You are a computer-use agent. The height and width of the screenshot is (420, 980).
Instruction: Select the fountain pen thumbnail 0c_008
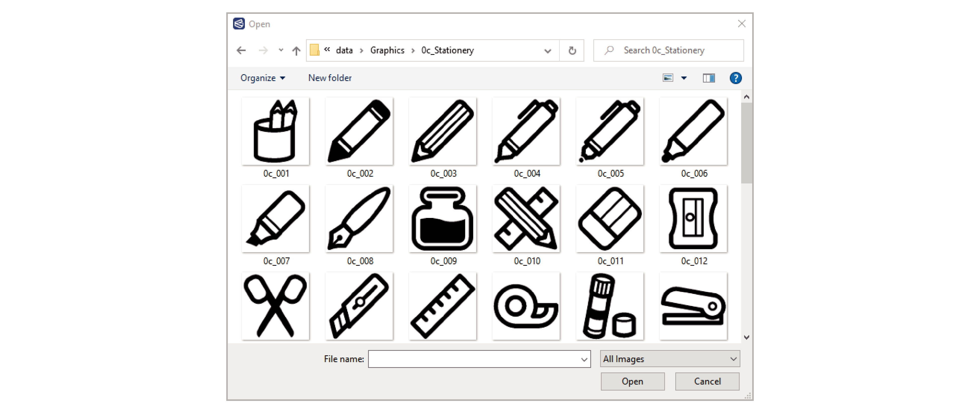pos(359,219)
